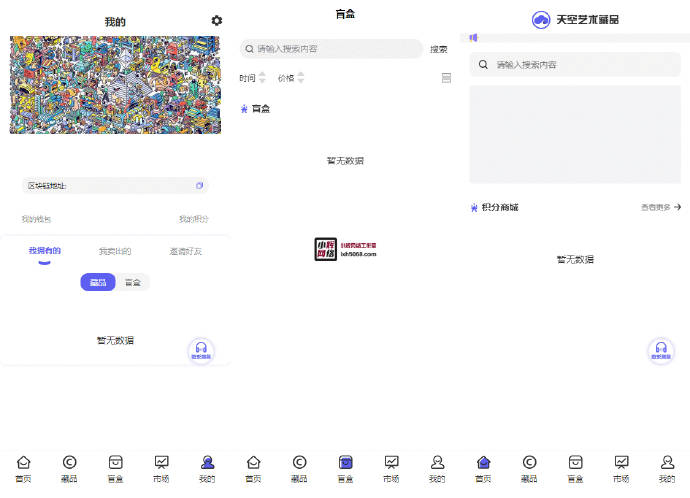Click the 天空艺术藏品 cloud logo
This screenshot has width=690, height=498.
pos(541,20)
